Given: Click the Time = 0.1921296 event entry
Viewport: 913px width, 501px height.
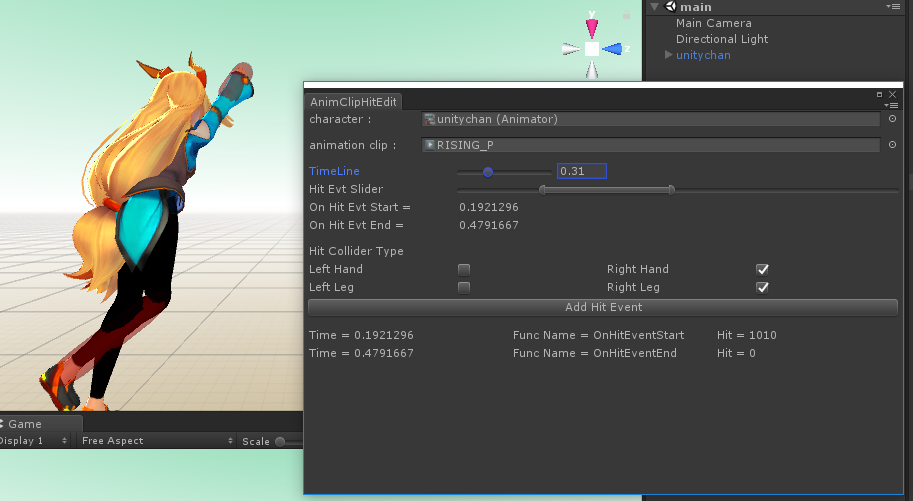Looking at the screenshot, I should [x=361, y=335].
